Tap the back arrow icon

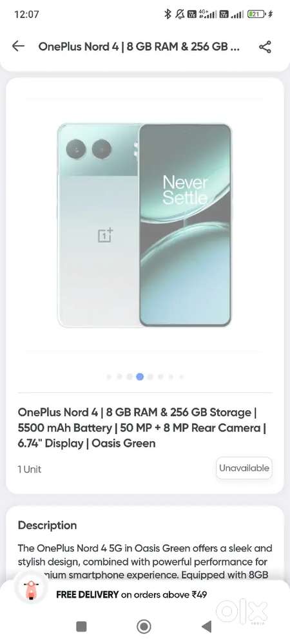[18, 46]
